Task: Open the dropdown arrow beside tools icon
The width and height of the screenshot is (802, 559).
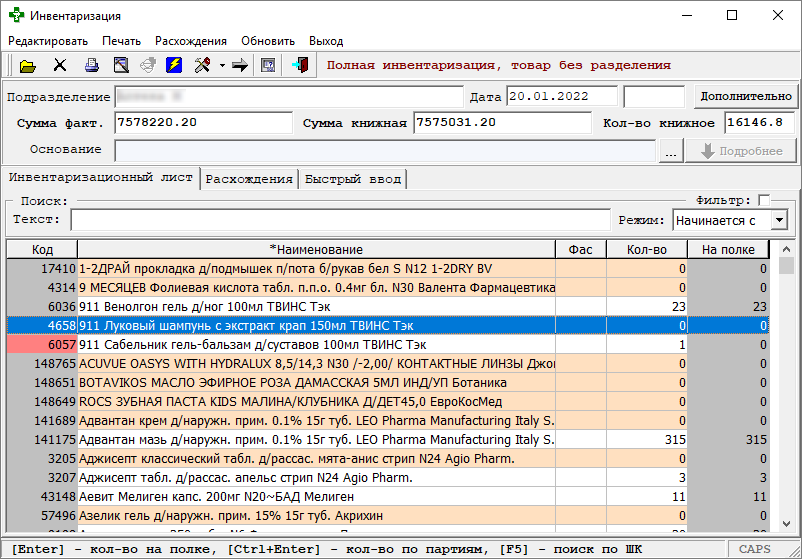Action: (x=222, y=65)
